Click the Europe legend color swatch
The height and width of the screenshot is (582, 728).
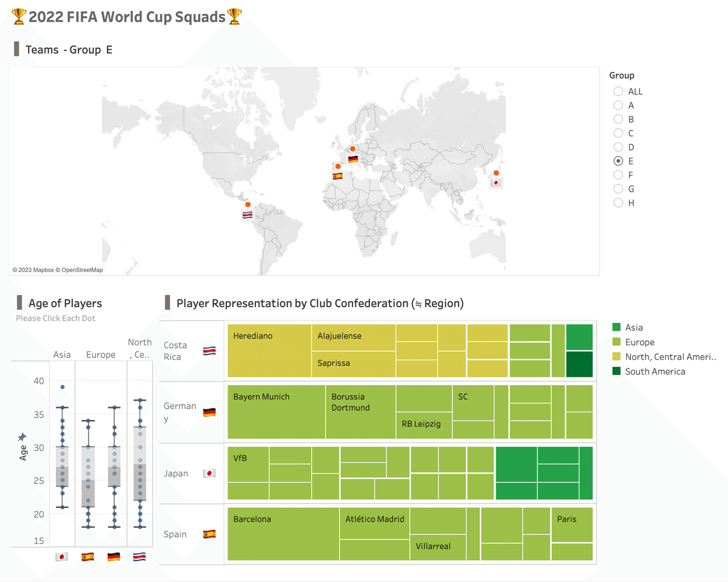pos(616,342)
